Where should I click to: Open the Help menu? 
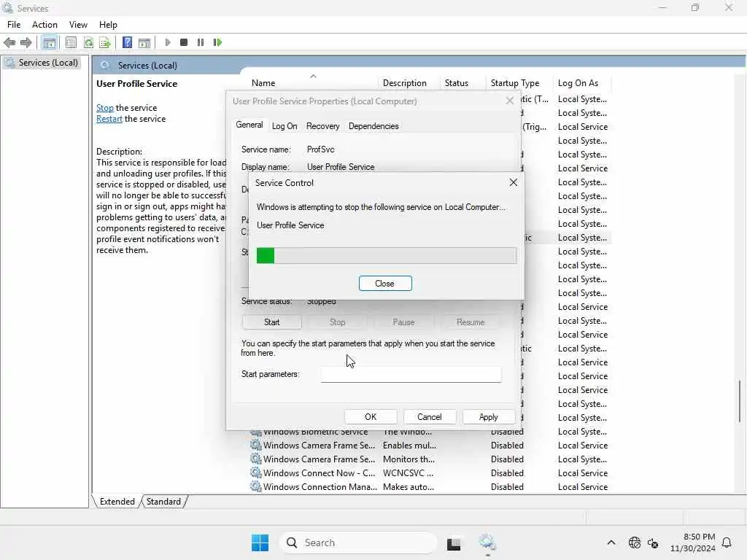[108, 25]
